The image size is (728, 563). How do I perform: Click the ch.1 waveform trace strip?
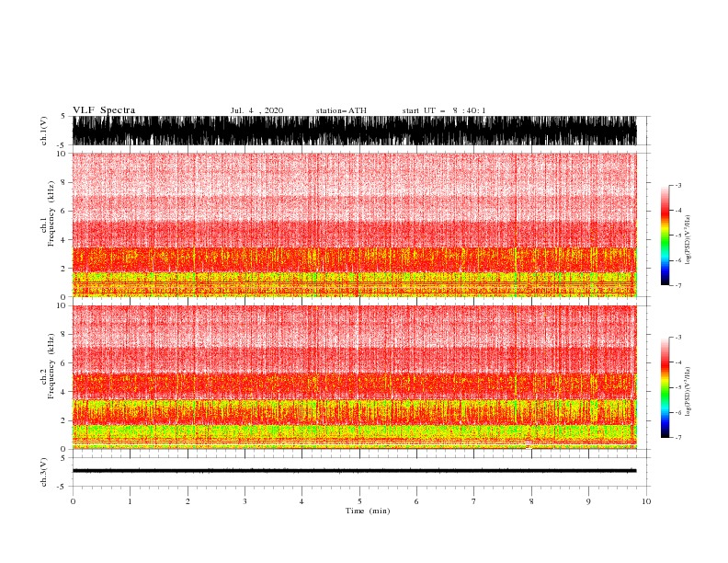click(354, 131)
